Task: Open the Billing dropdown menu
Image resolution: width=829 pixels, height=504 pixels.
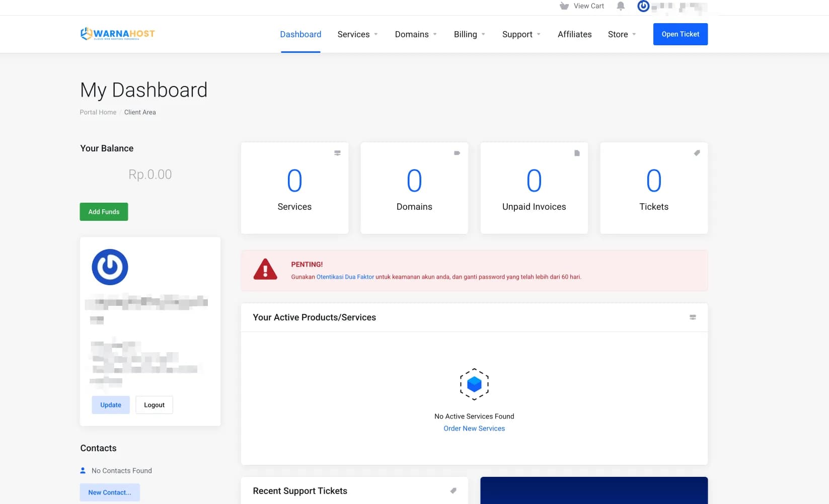Action: pos(469,34)
